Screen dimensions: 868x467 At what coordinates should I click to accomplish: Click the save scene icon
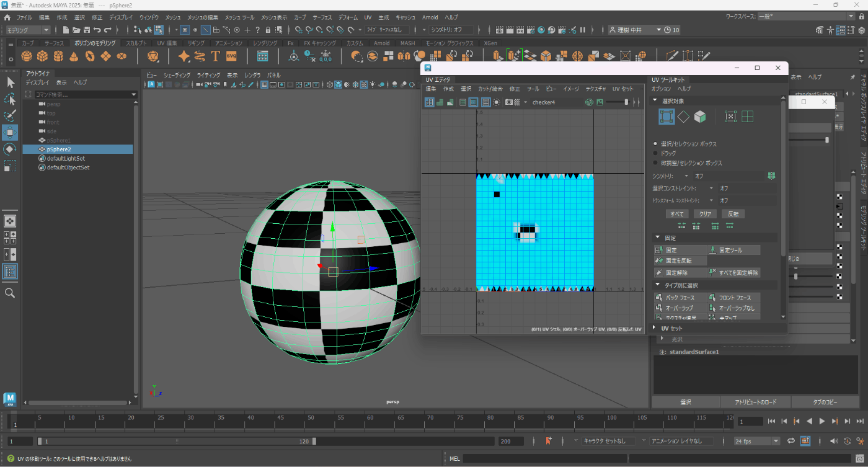click(87, 30)
